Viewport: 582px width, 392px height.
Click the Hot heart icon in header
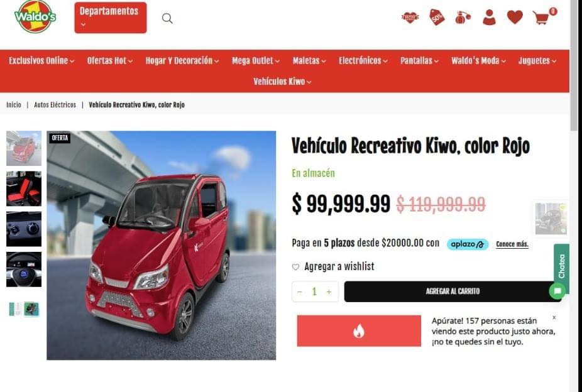click(410, 18)
